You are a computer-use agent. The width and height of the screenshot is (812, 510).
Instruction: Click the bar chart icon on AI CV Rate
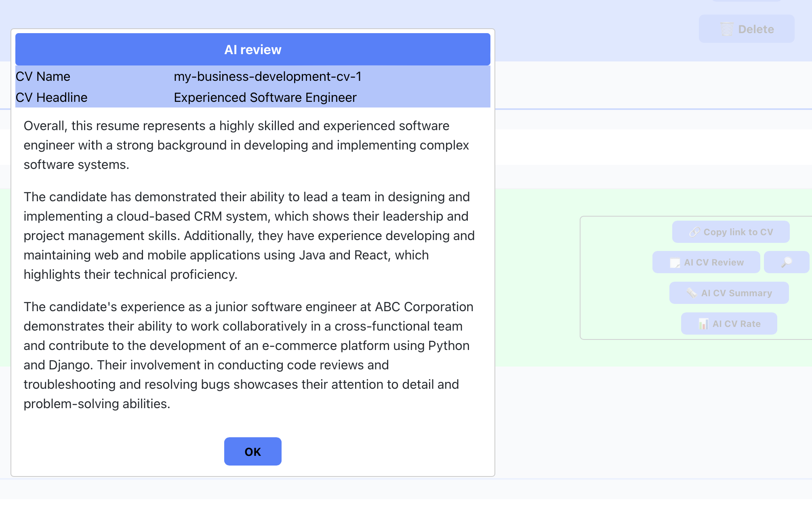703,324
